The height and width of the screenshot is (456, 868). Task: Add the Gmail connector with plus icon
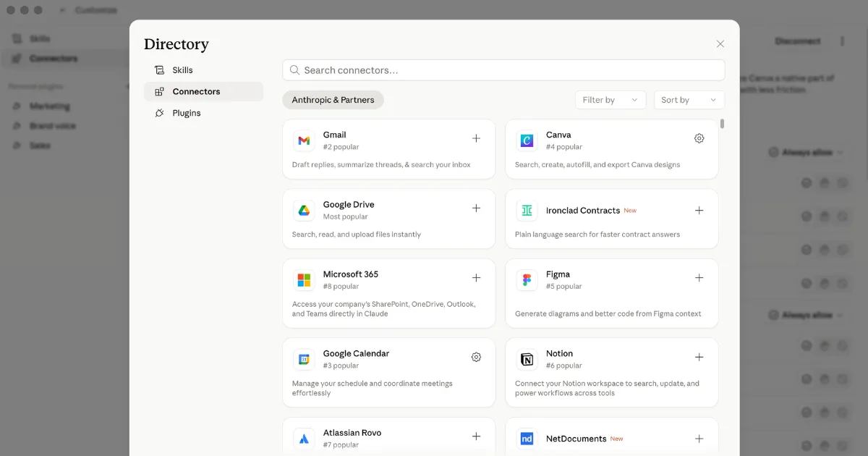click(476, 138)
